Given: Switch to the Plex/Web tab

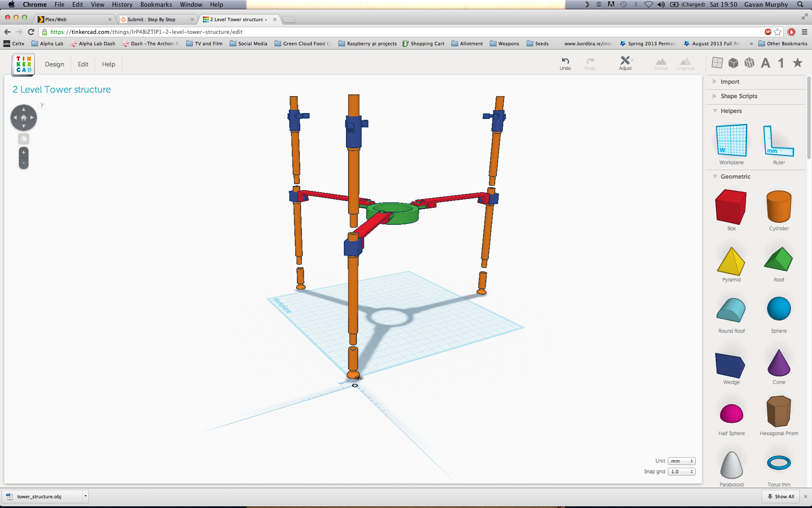Looking at the screenshot, I should pos(74,19).
